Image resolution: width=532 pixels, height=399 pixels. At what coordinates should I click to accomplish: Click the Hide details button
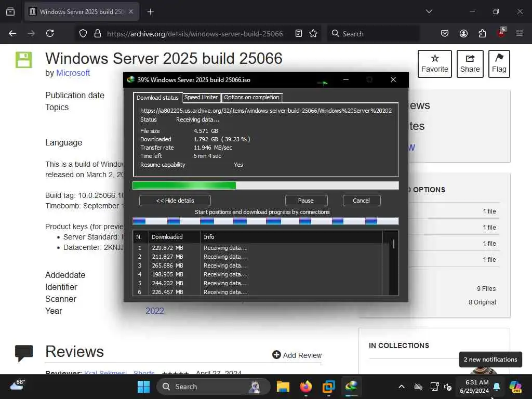175,201
